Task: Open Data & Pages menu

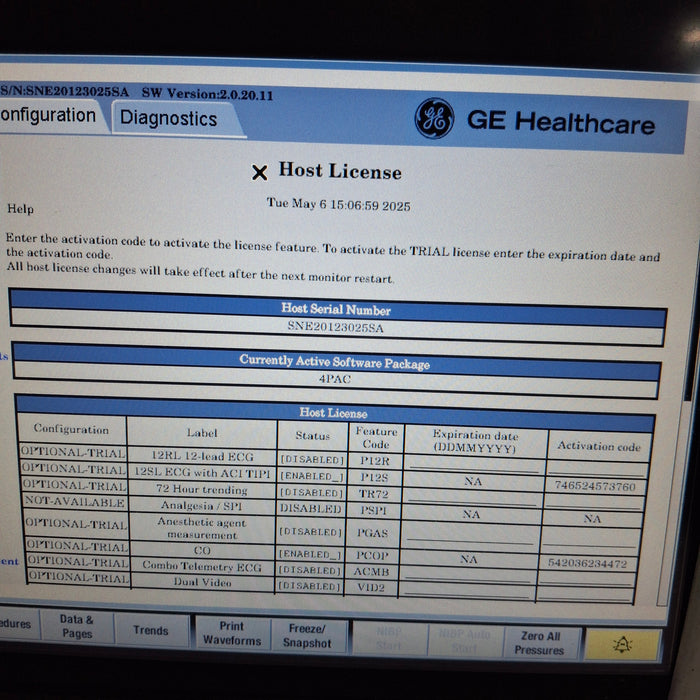Action: (x=77, y=626)
